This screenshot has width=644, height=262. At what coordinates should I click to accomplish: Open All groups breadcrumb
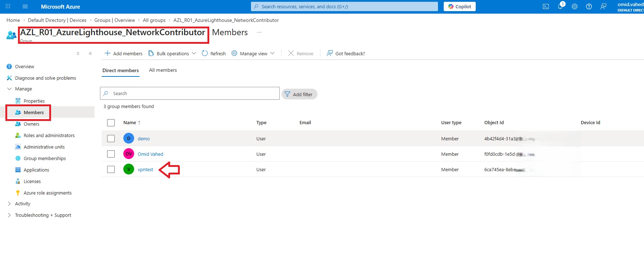[154, 20]
